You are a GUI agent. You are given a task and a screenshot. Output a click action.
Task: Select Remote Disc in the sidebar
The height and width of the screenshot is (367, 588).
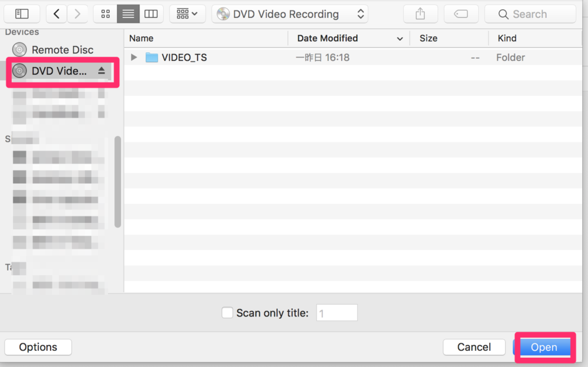pyautogui.click(x=62, y=50)
